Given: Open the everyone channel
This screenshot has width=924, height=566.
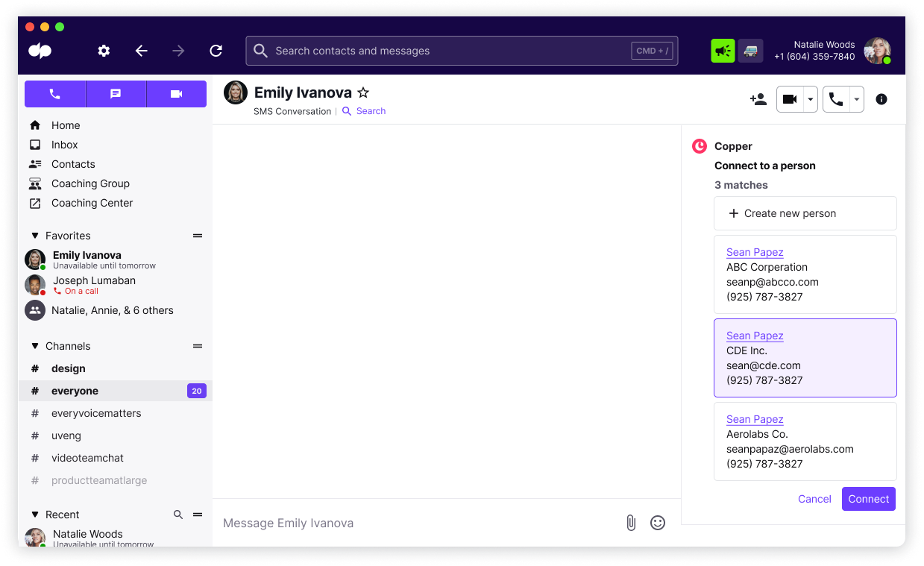Looking at the screenshot, I should (75, 390).
